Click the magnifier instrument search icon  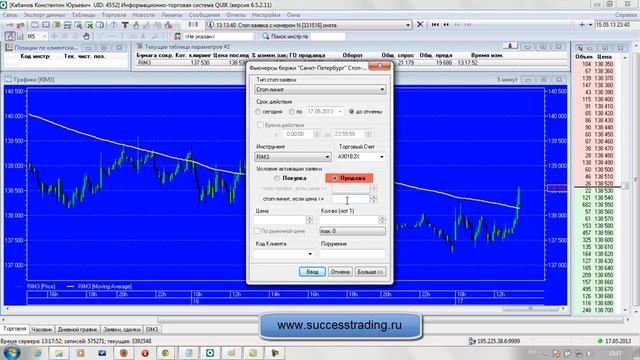pos(265,36)
